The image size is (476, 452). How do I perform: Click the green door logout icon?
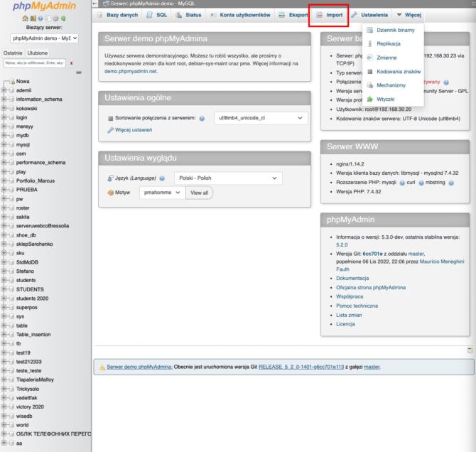pos(33,18)
